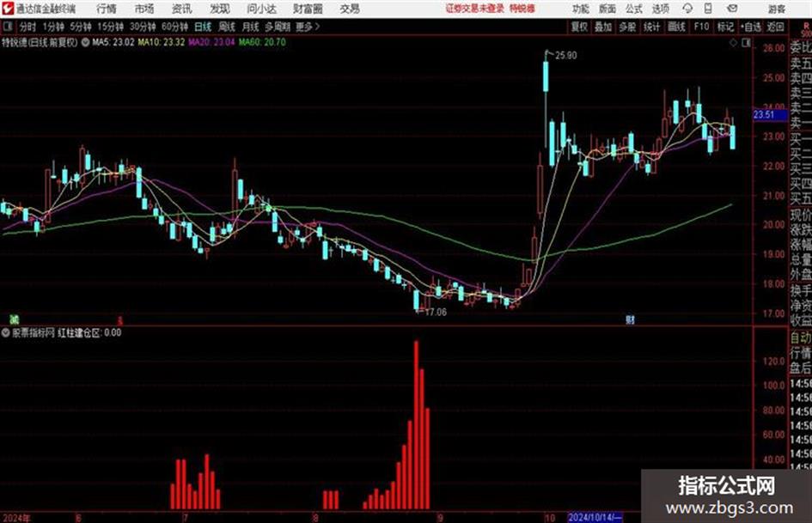Click the 标记 mark button
The width and height of the screenshot is (812, 523).
pos(725,27)
